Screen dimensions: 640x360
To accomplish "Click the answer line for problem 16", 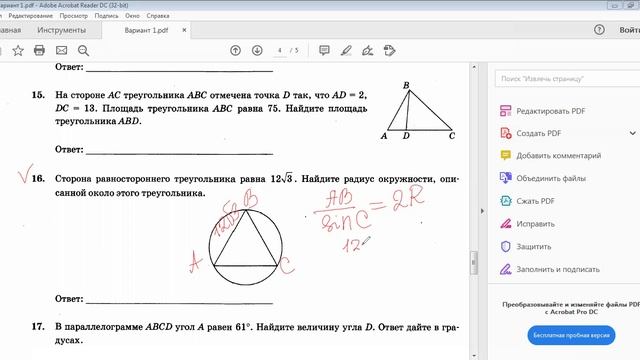I will pos(180,303).
